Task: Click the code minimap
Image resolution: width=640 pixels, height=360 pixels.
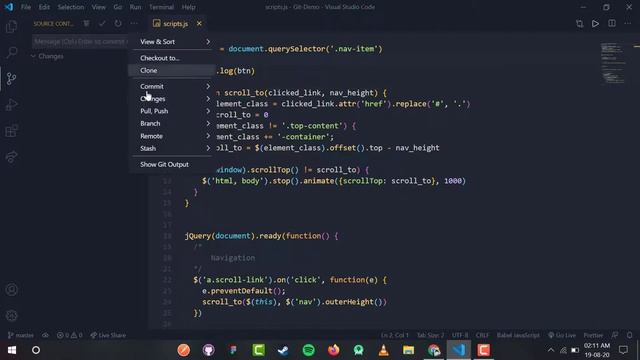Action: (614, 63)
